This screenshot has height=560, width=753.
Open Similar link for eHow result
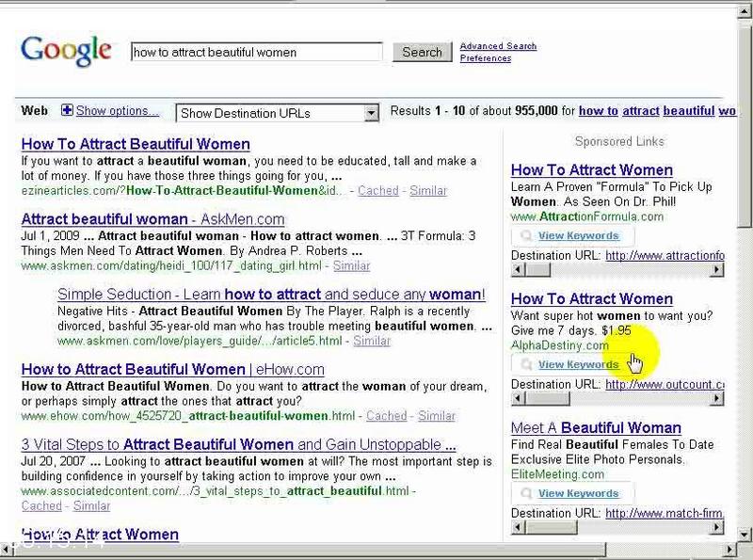click(x=437, y=415)
